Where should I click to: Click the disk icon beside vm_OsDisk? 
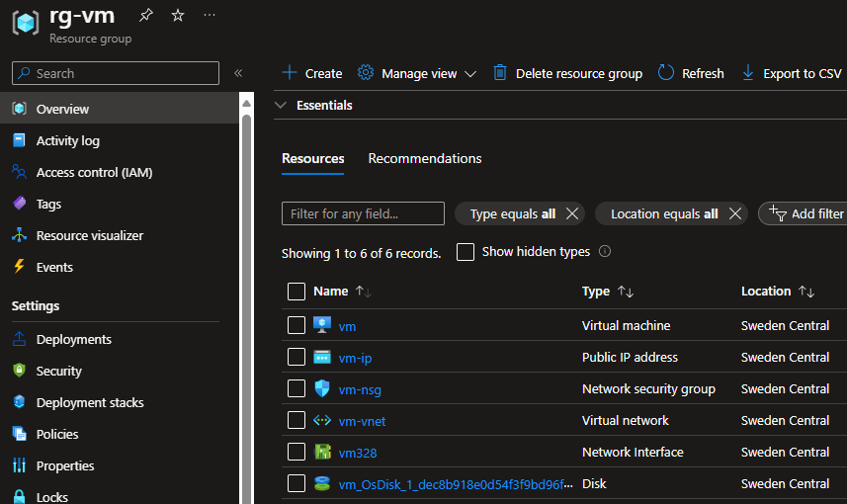(x=322, y=483)
